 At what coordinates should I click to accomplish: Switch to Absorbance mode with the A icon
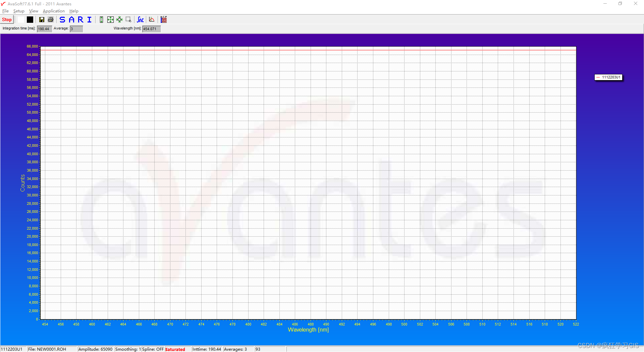[71, 20]
